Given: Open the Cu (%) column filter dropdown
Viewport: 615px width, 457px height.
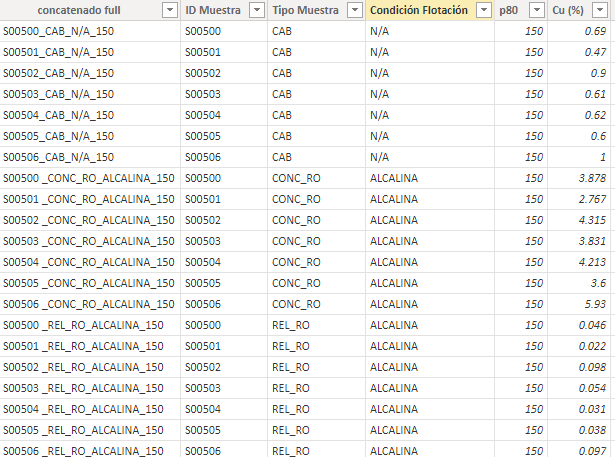Looking at the screenshot, I should 599,10.
